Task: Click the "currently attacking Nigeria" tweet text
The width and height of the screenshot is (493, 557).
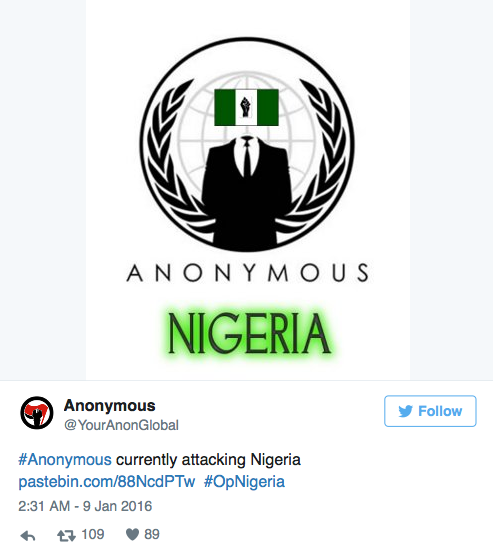Action: click(208, 460)
